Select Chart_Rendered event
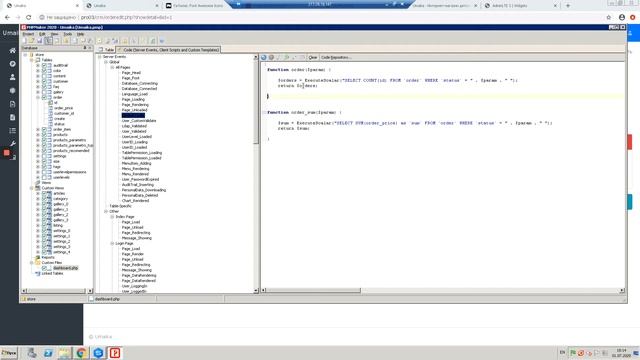The width and height of the screenshot is (640, 360). point(135,201)
